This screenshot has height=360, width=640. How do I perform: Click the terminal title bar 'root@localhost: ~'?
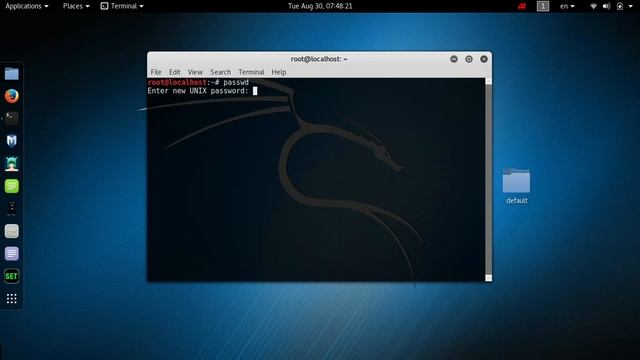[319, 59]
